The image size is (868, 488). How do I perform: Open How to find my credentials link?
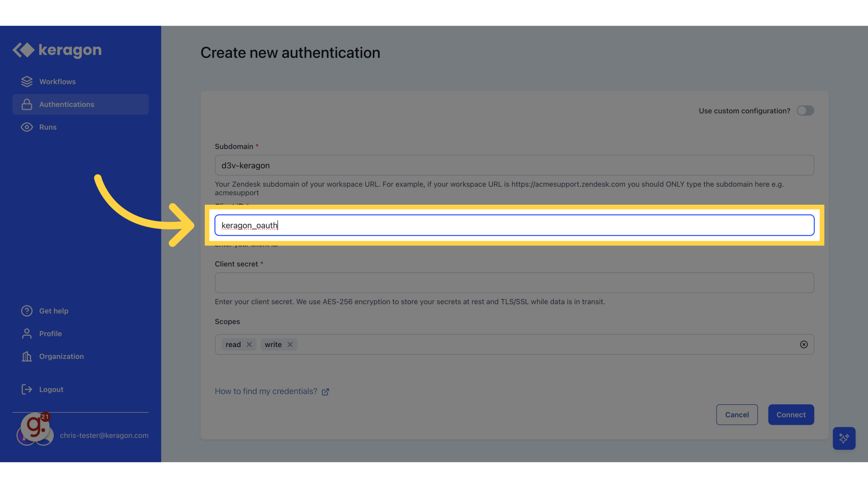pyautogui.click(x=266, y=391)
